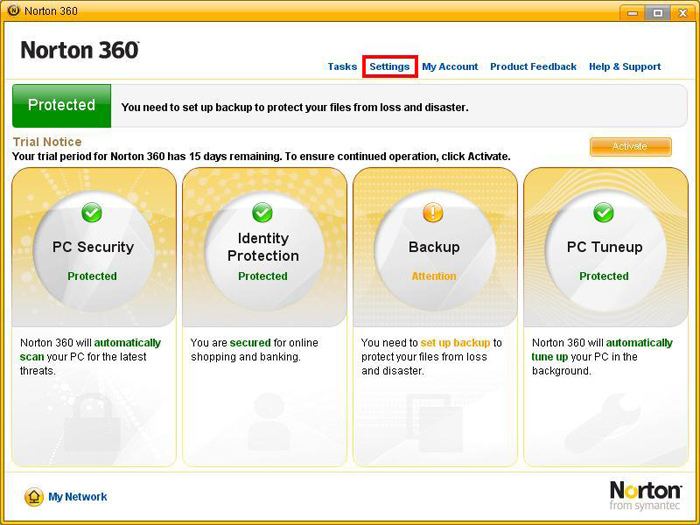Click the Norton icon in title bar
Screen dimensions: 700x525
tap(13, 10)
